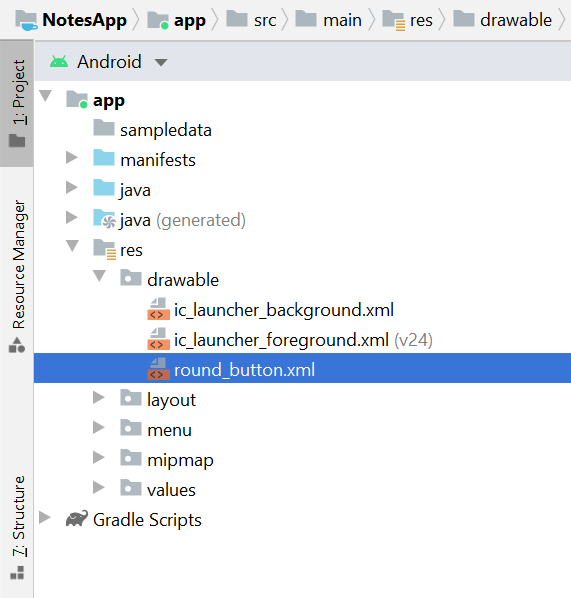Viewport: 571px width, 598px height.
Task: Select the layout label in tree
Action: 171,400
